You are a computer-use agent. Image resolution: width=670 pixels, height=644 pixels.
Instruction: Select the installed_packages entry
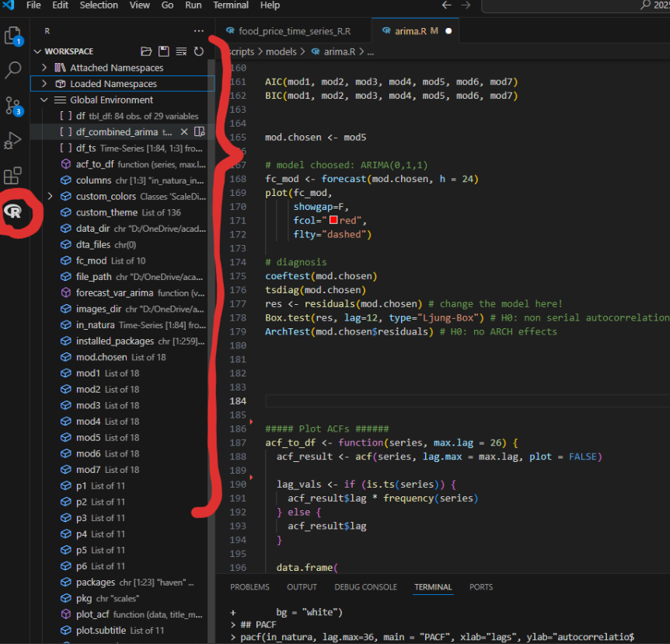coord(124,341)
